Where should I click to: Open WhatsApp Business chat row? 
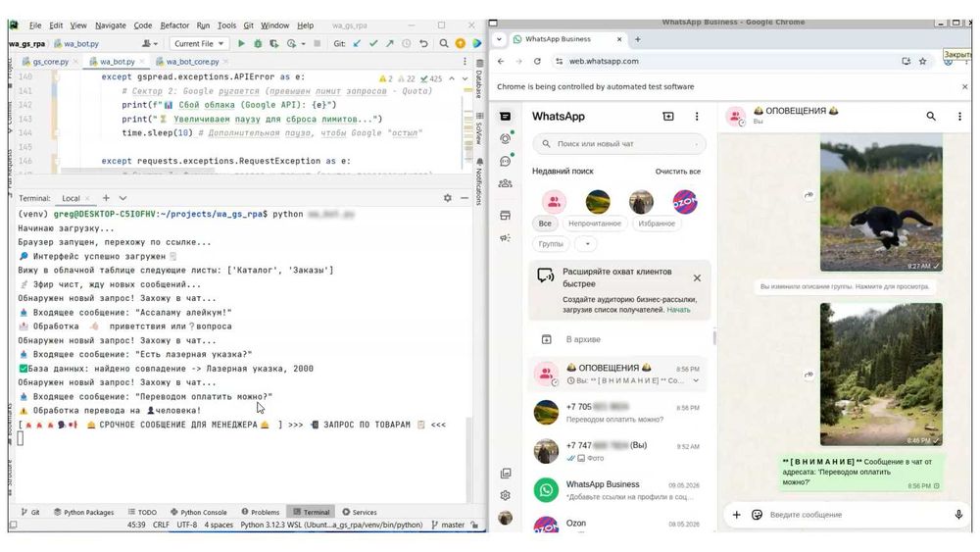pyautogui.click(x=619, y=489)
